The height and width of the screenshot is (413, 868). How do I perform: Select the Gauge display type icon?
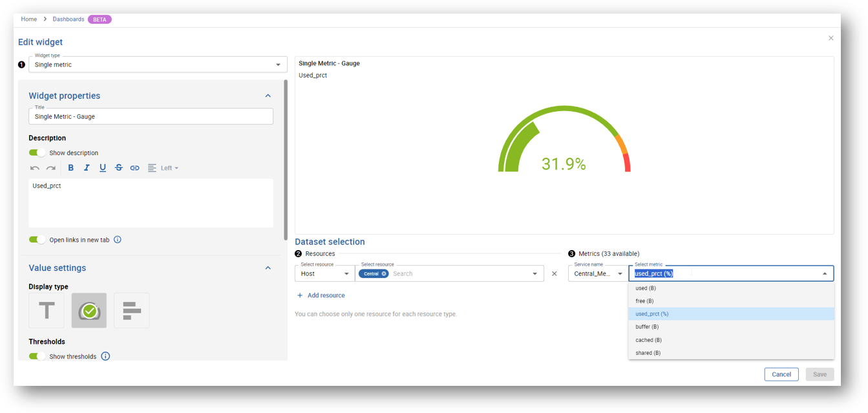[x=89, y=311]
